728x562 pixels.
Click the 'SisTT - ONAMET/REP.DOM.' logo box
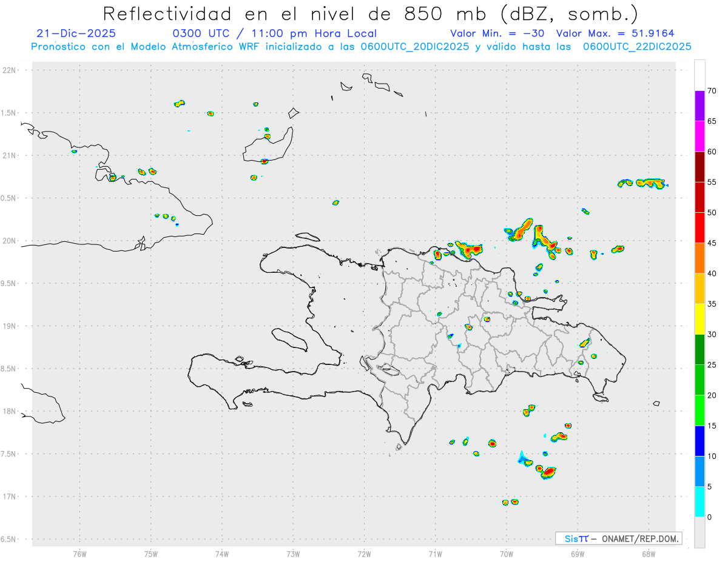[x=618, y=538]
